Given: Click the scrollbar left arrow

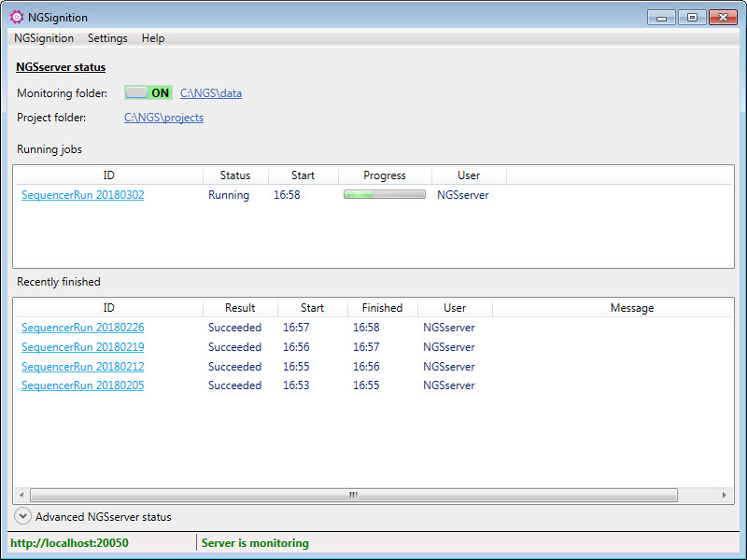Looking at the screenshot, I should tap(21, 496).
